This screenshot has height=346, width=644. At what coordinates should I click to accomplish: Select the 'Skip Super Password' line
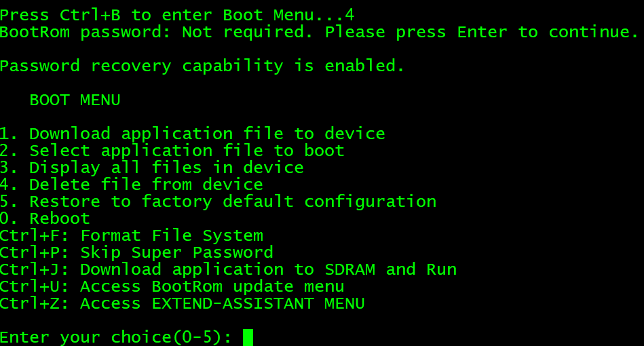click(176, 252)
